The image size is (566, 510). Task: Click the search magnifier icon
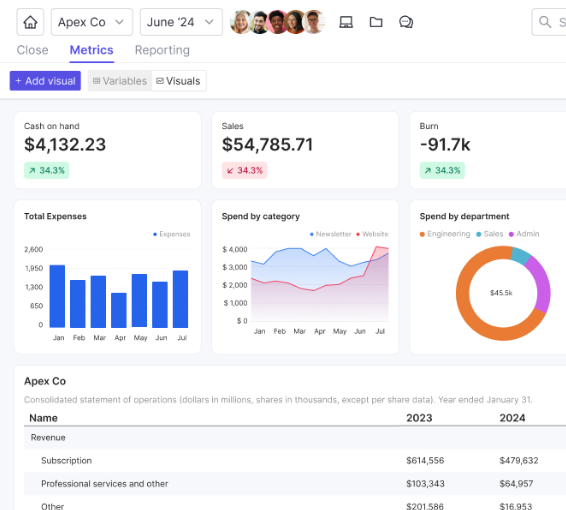click(x=545, y=22)
